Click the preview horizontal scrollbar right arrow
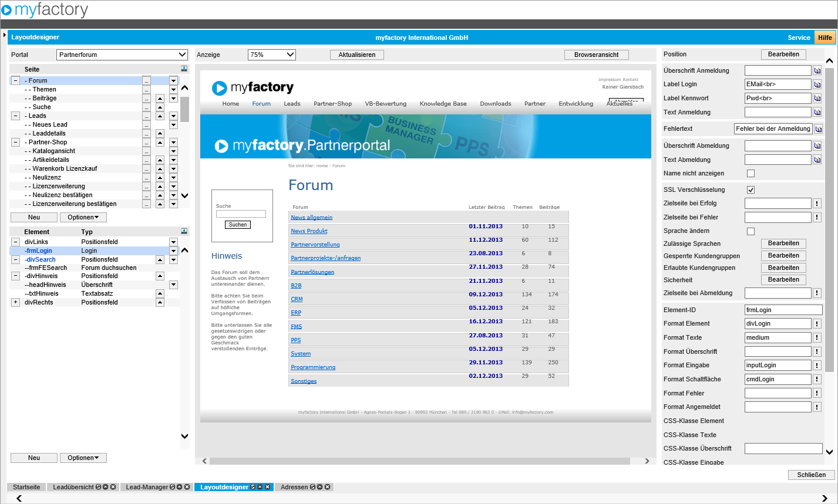The image size is (838, 504). (647, 461)
